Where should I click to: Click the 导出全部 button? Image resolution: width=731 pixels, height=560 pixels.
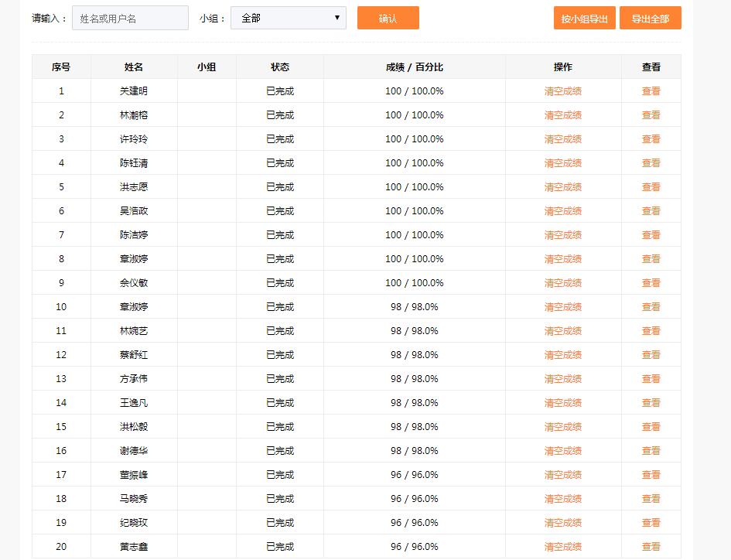650,19
